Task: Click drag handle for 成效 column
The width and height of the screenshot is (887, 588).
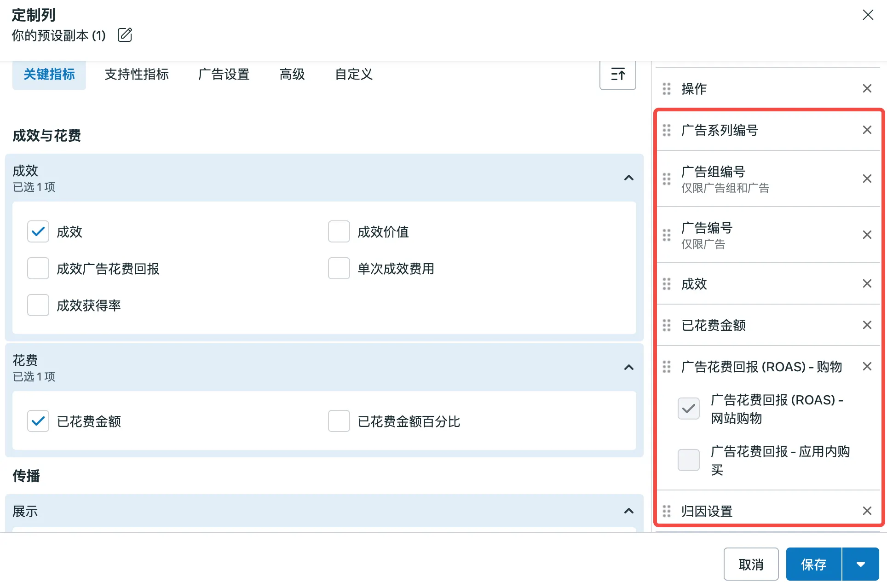Action: pyautogui.click(x=667, y=283)
